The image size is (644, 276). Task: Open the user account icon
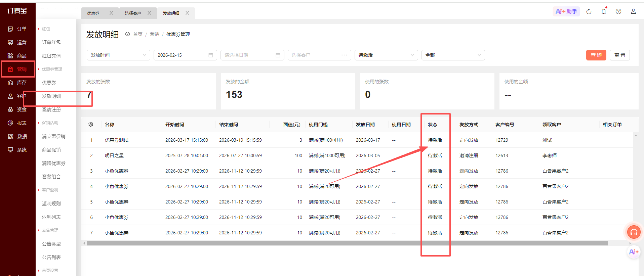[633, 11]
